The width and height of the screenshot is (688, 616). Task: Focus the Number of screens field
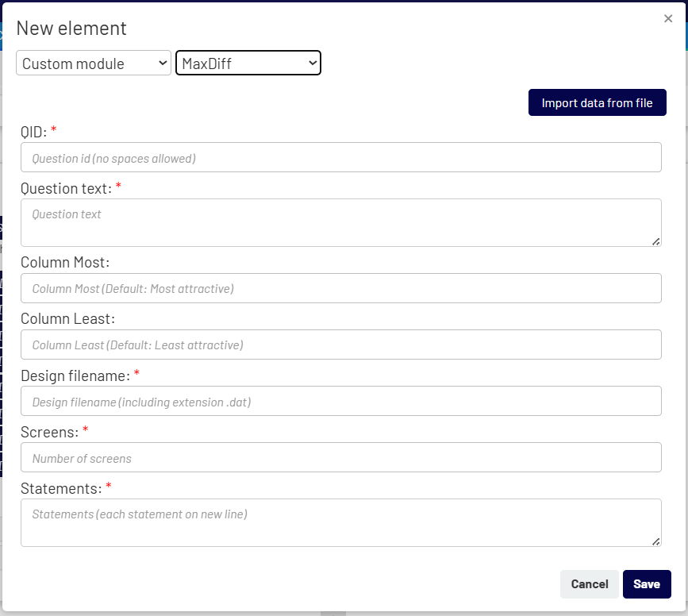click(x=341, y=457)
